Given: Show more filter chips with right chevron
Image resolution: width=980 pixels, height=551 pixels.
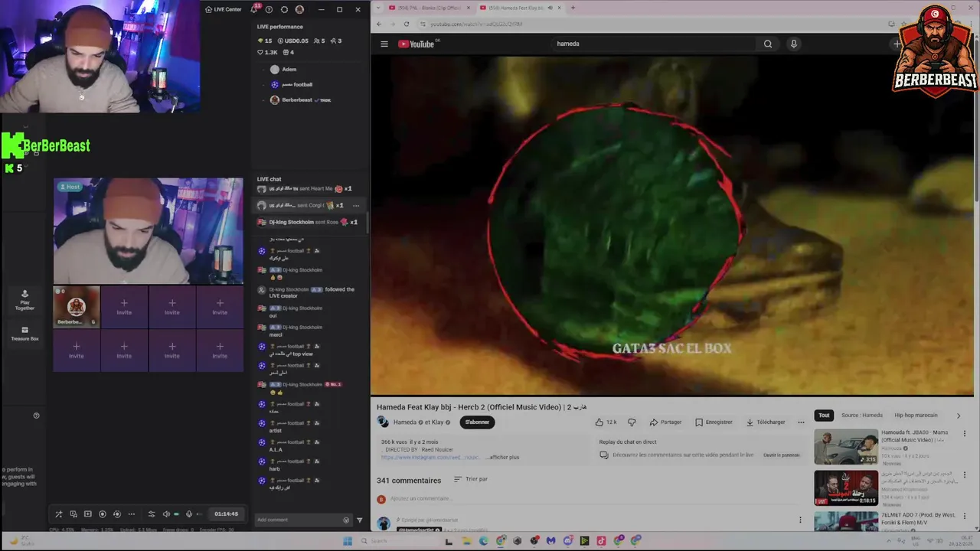Looking at the screenshot, I should pos(958,416).
